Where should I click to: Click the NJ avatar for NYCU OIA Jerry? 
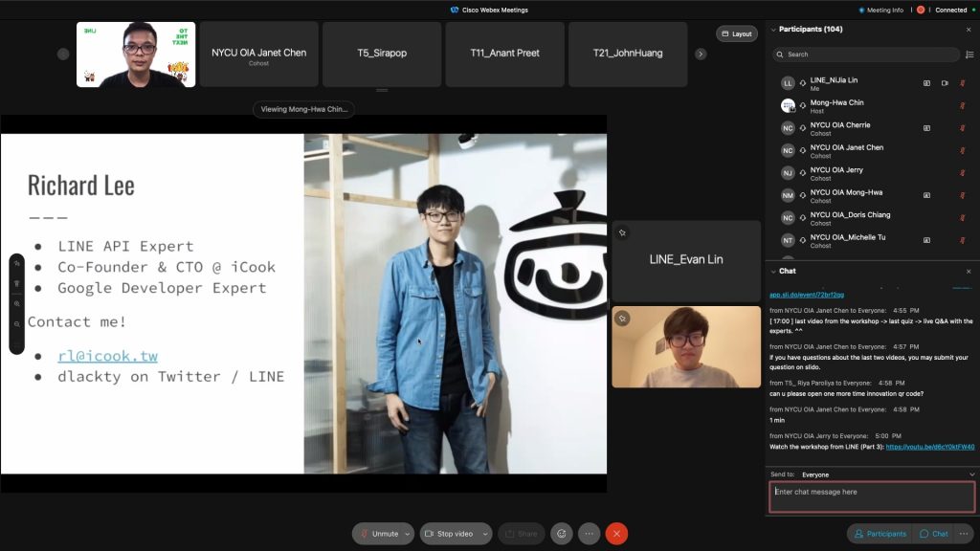788,173
